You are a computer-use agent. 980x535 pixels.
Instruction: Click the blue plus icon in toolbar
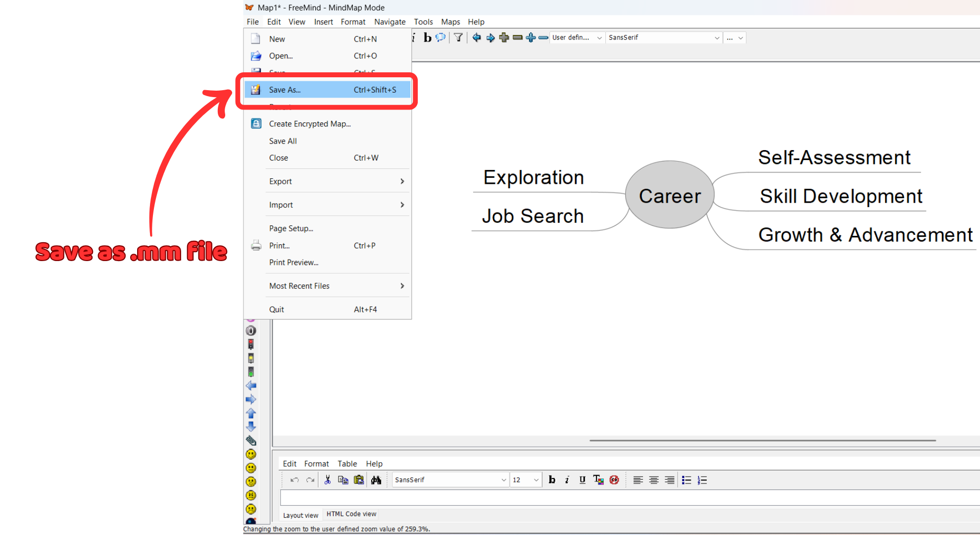531,38
